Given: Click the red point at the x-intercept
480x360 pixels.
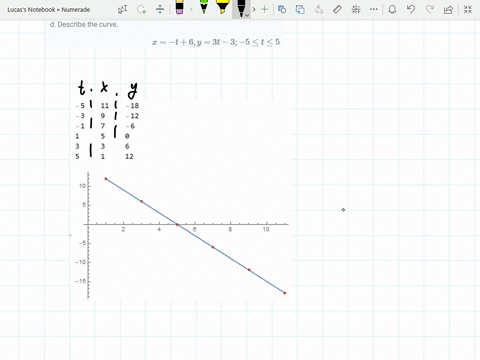Looking at the screenshot, I should coord(177,225).
